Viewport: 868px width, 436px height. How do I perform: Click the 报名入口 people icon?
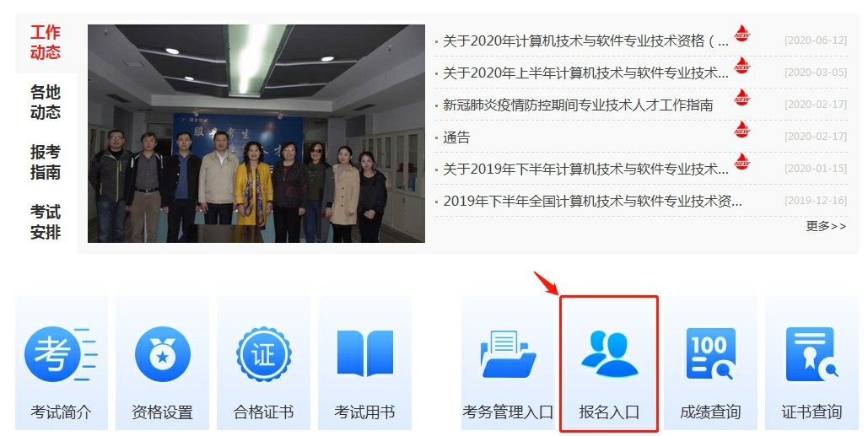[609, 354]
